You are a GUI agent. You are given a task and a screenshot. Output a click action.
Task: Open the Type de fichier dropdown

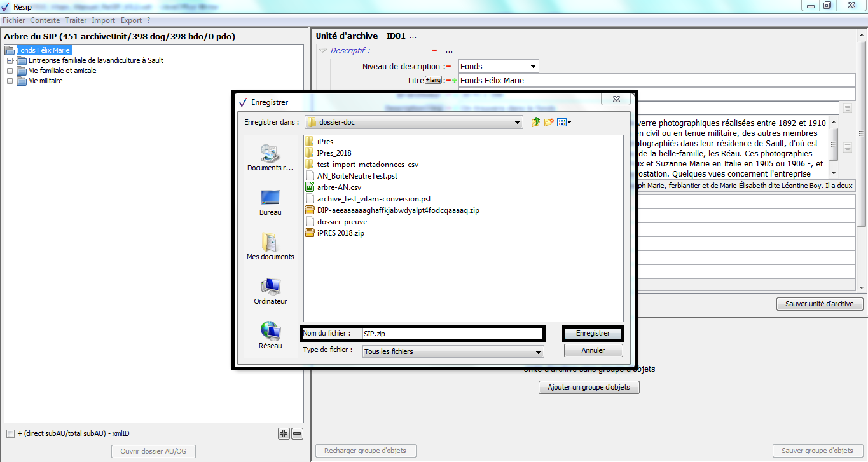click(539, 351)
